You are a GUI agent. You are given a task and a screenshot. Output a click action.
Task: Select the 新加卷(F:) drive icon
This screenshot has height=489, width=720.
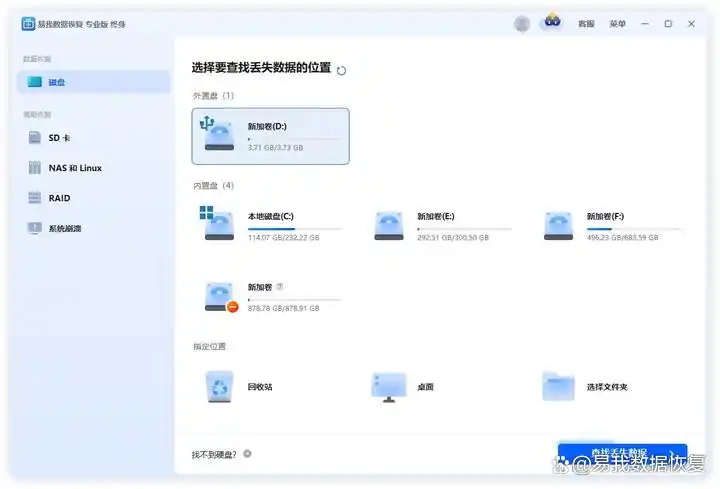tap(558, 225)
